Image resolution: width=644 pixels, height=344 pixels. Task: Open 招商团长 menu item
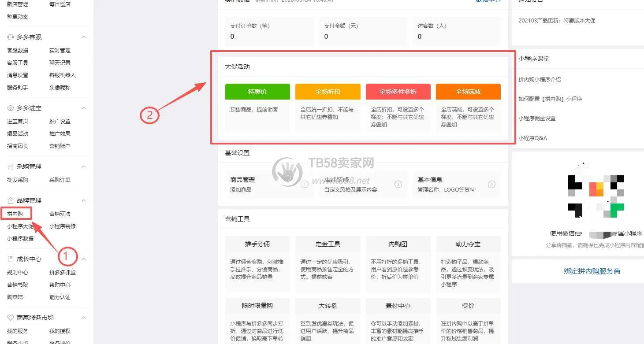click(18, 146)
